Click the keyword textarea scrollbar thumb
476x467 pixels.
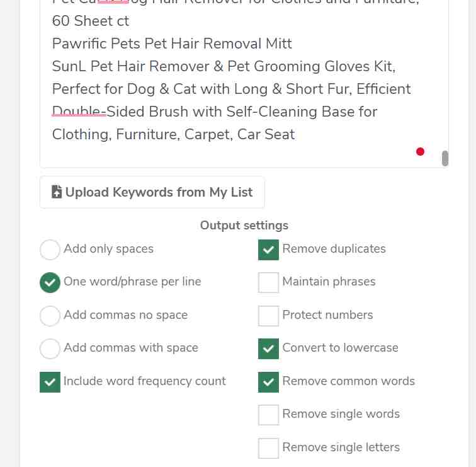pyautogui.click(x=445, y=158)
